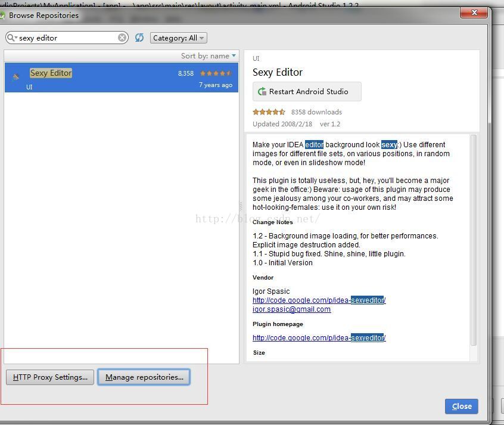The width and height of the screenshot is (504, 425).
Task: Click the description panel vertical scrollbar
Action: click(x=474, y=241)
